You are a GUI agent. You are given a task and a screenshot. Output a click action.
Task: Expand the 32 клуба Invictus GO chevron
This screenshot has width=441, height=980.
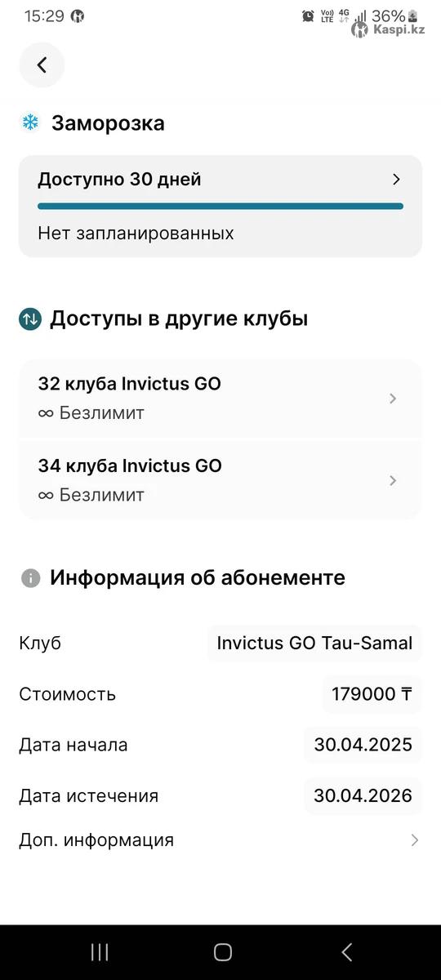point(393,399)
